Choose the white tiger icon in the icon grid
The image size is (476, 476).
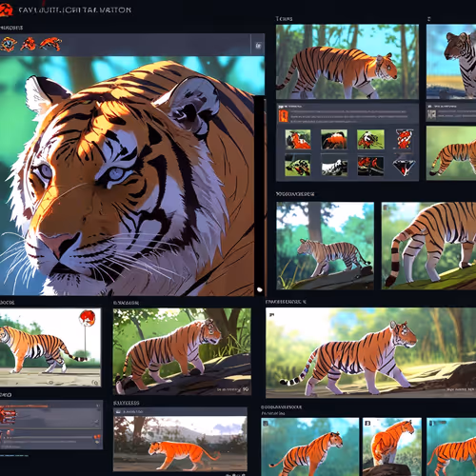(334, 167)
